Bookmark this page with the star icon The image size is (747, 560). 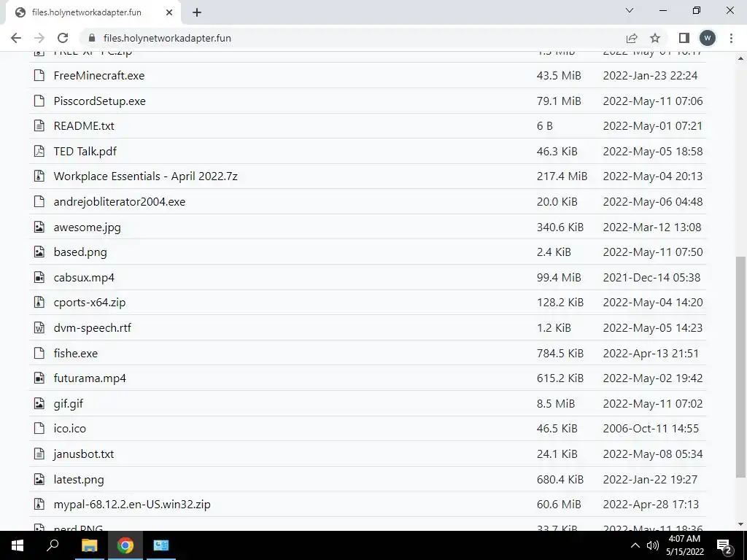pos(655,38)
